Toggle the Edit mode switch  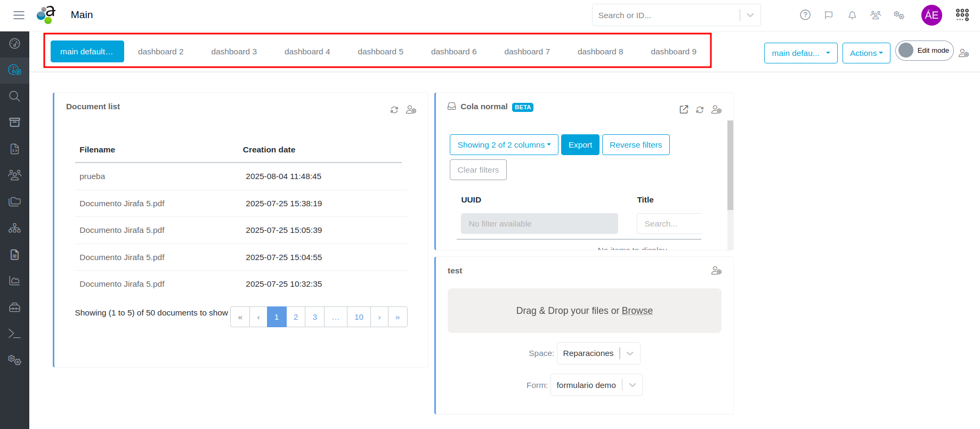point(907,51)
